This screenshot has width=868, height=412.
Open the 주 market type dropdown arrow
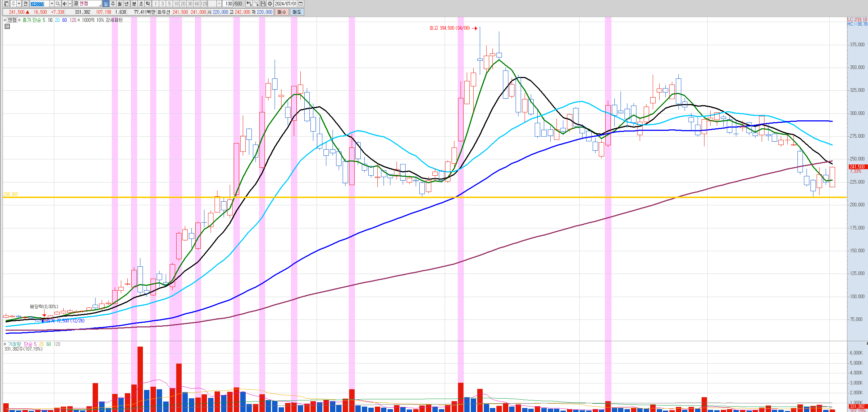(19, 4)
